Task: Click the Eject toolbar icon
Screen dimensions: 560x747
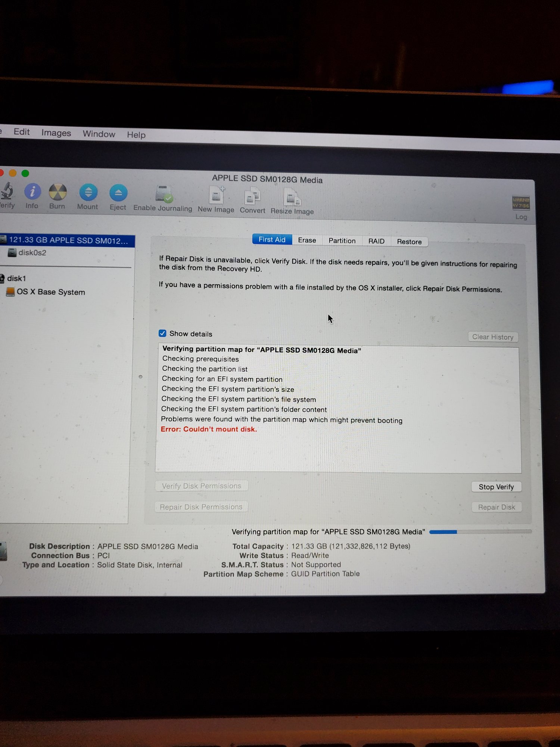Action: (x=118, y=193)
